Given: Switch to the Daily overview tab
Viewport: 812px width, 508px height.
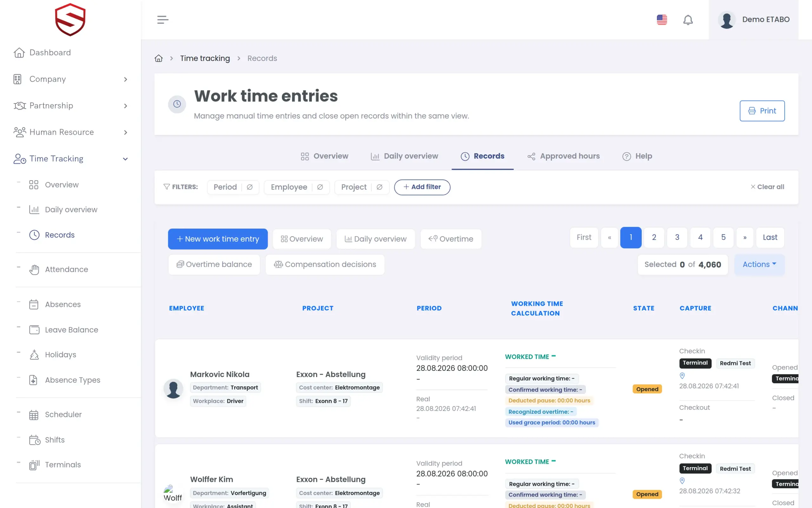Looking at the screenshot, I should pos(404,156).
